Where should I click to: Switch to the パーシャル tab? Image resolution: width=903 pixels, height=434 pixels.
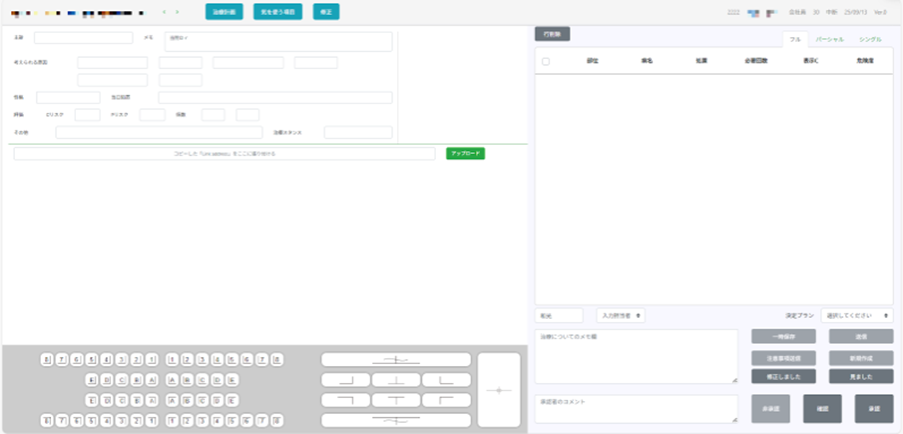[829, 39]
